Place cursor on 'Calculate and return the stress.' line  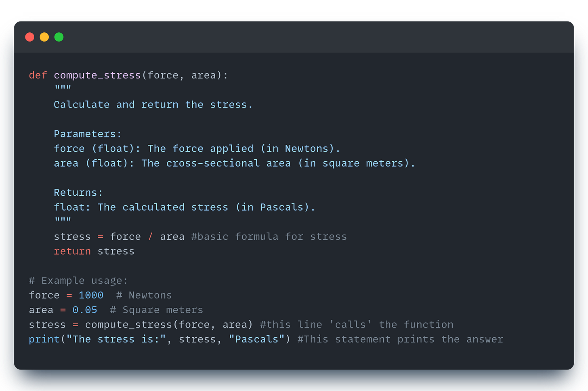click(153, 105)
